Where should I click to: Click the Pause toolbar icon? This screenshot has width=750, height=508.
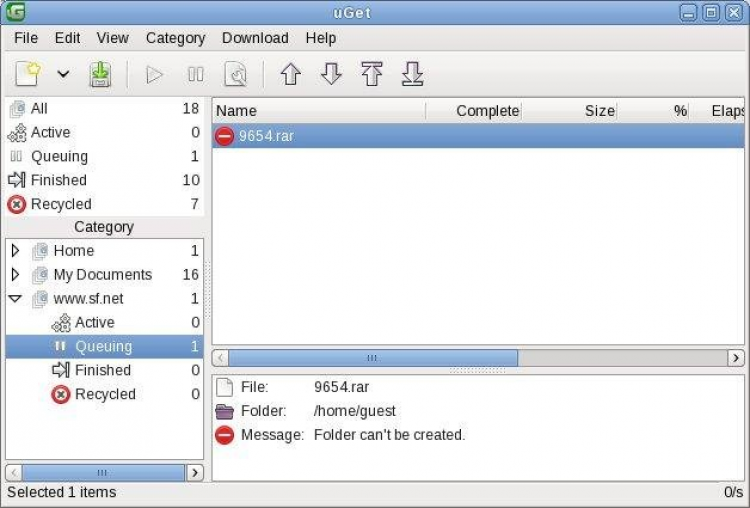(x=195, y=74)
